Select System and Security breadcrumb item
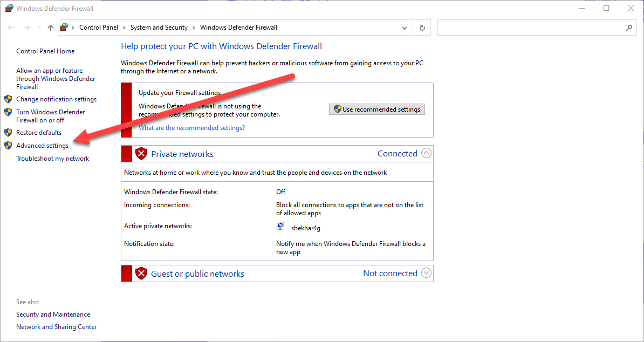The height and width of the screenshot is (342, 644). click(159, 28)
